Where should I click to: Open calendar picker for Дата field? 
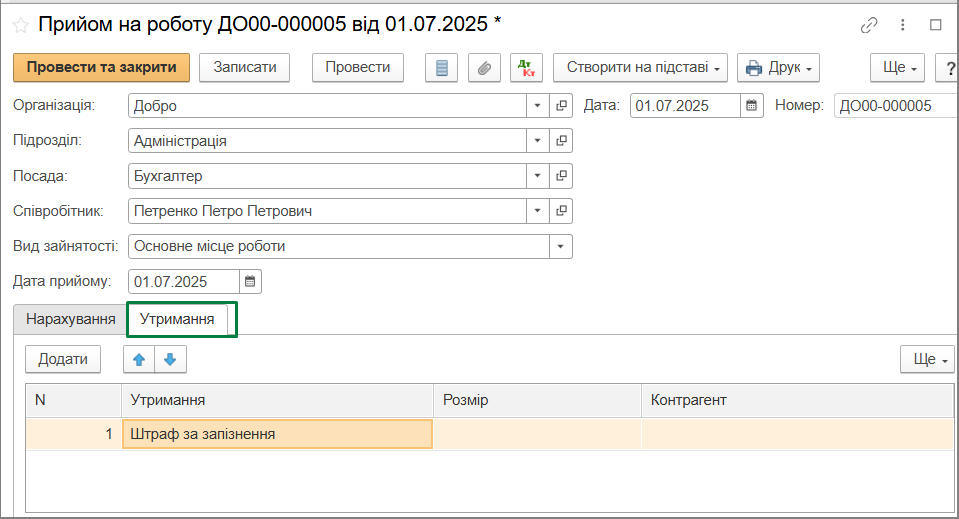click(752, 106)
